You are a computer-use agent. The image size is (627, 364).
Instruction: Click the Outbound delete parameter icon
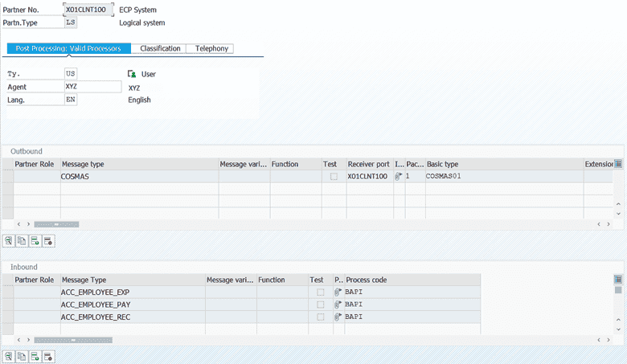pos(48,240)
